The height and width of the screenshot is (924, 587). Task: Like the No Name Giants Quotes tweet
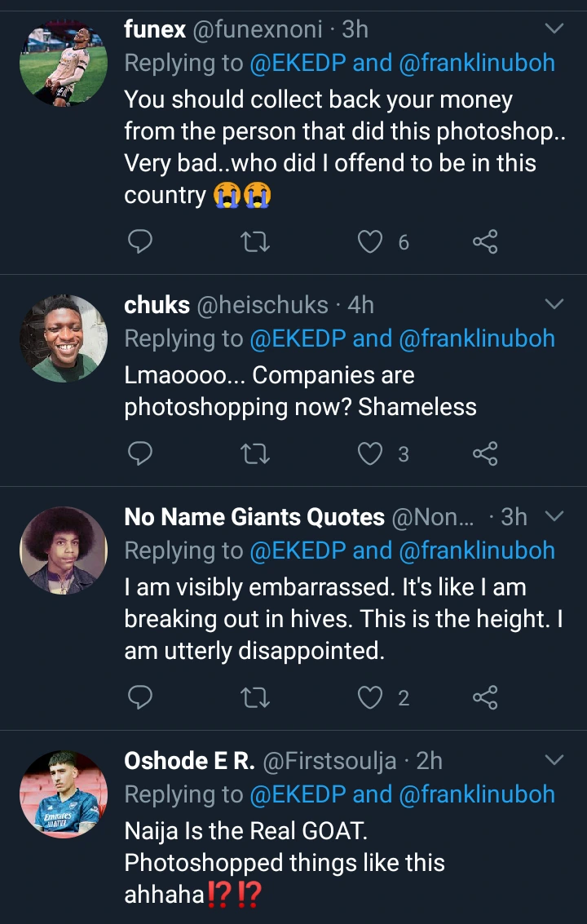[371, 697]
